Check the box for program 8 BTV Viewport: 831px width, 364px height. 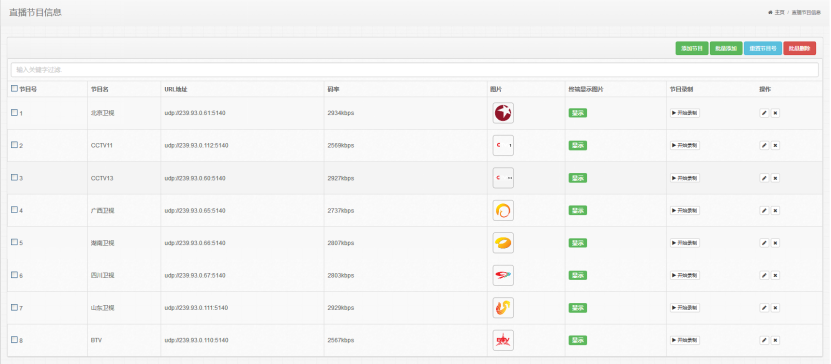[14, 340]
